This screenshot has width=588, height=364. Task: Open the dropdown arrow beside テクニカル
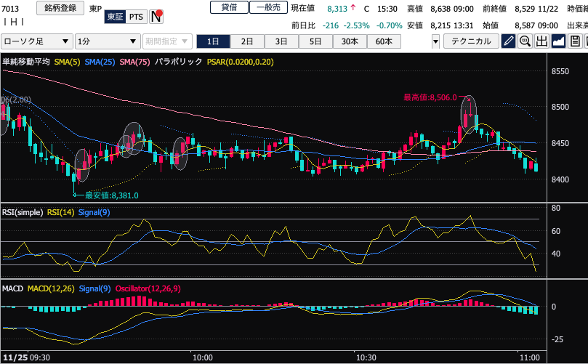[435, 41]
